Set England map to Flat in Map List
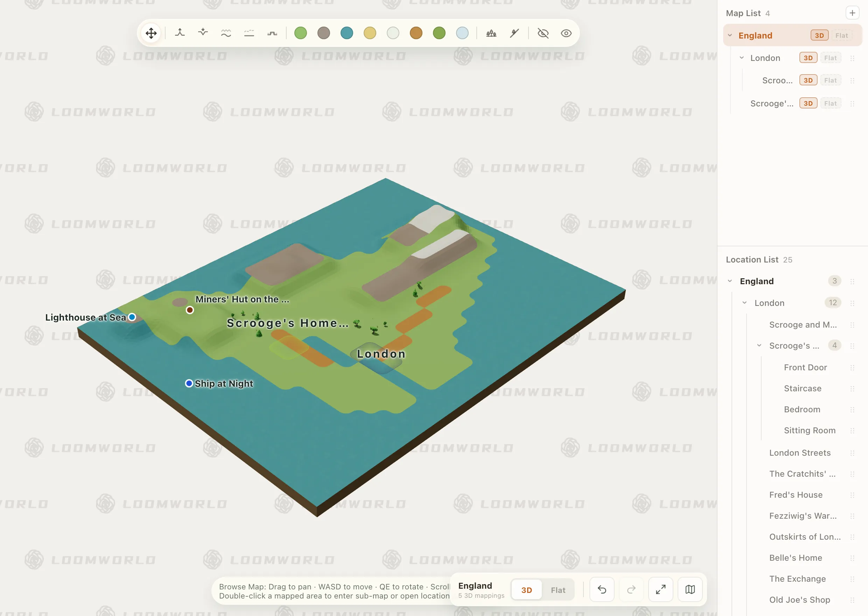This screenshot has height=616, width=868. [x=841, y=35]
